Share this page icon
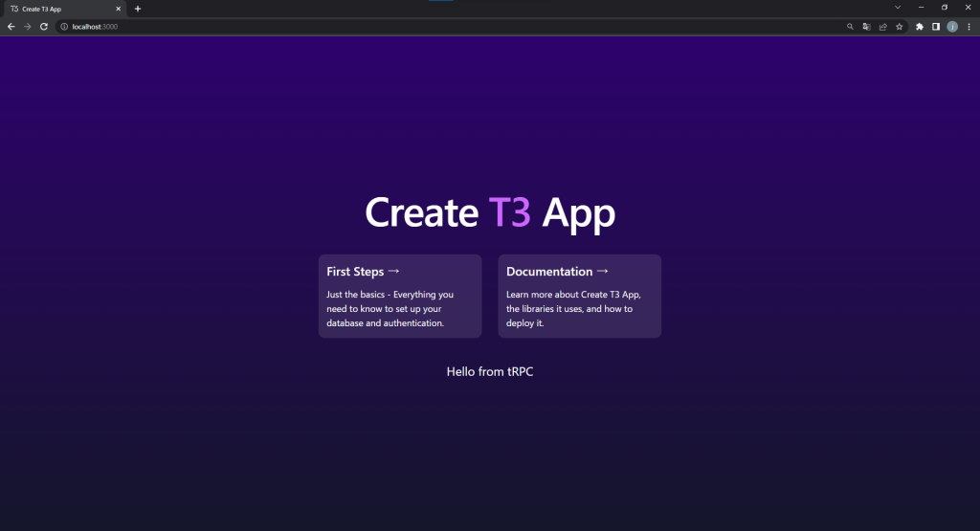980x531 pixels. 882,27
